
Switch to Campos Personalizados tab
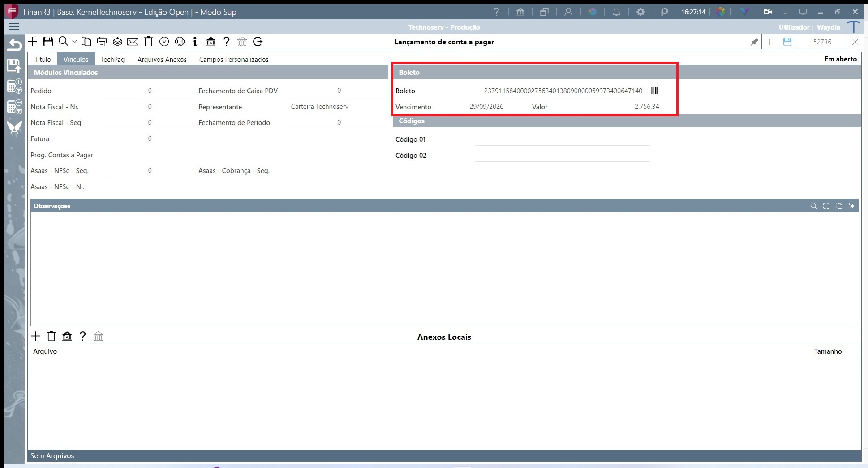tap(234, 59)
